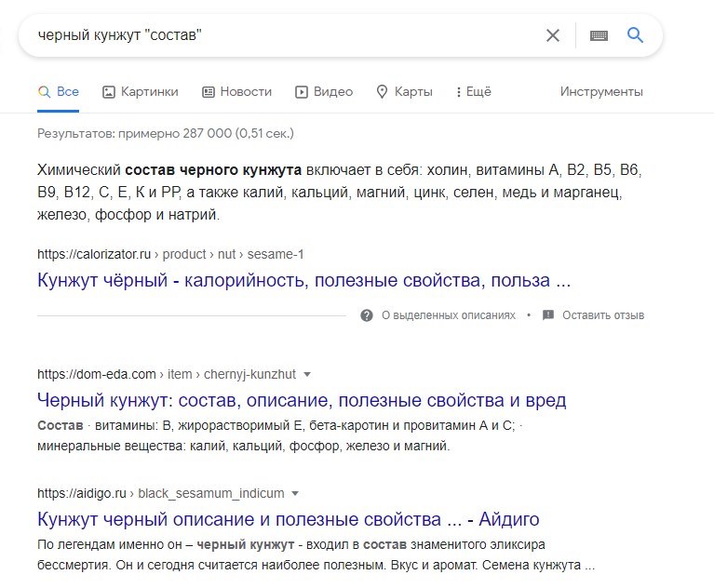Select the Все results tab
The width and height of the screenshot is (714, 588).
[x=58, y=91]
